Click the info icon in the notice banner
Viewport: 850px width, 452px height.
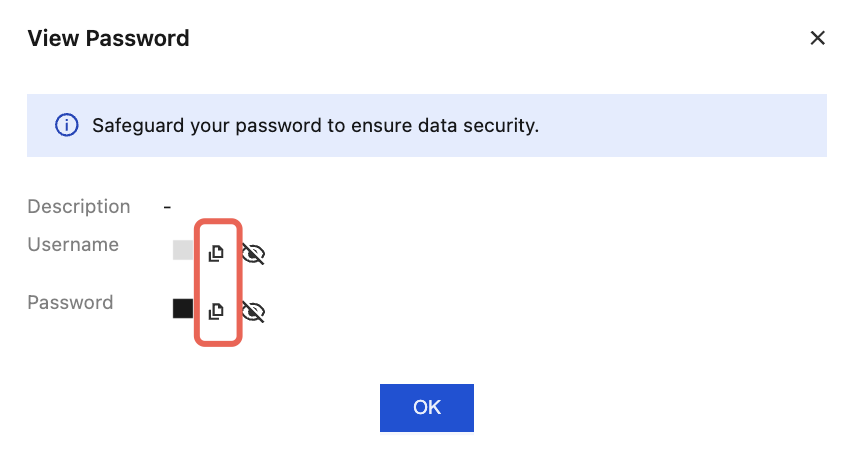(66, 126)
